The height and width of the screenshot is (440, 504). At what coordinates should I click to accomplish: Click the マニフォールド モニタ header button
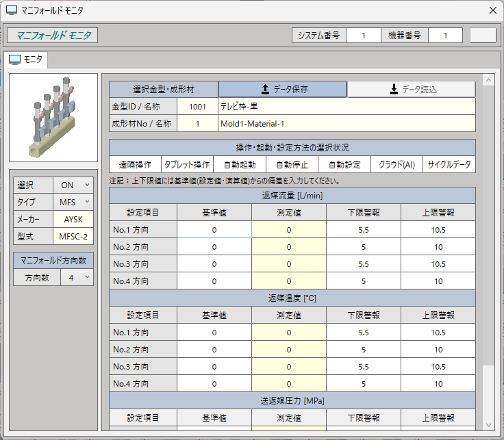click(x=53, y=35)
